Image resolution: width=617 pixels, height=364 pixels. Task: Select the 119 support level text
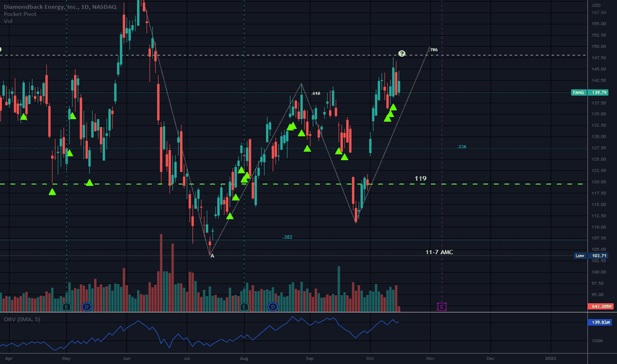tap(420, 179)
